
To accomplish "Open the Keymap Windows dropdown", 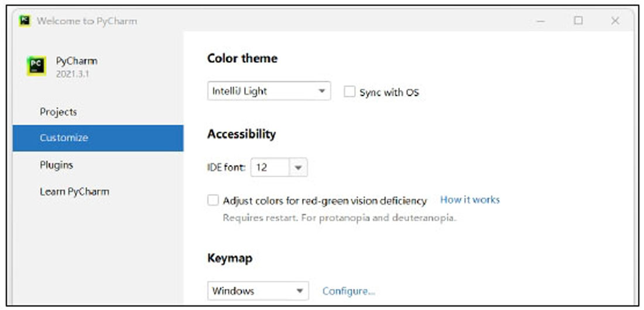I will pyautogui.click(x=258, y=291).
